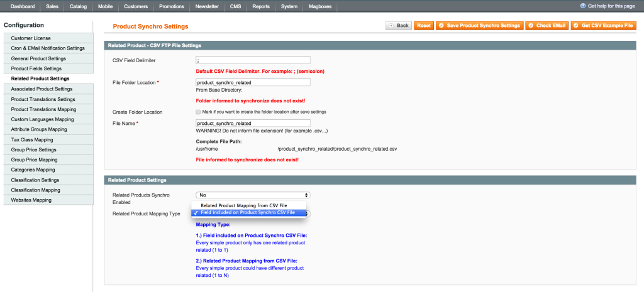Open Websites Mapping tab

tap(48, 200)
